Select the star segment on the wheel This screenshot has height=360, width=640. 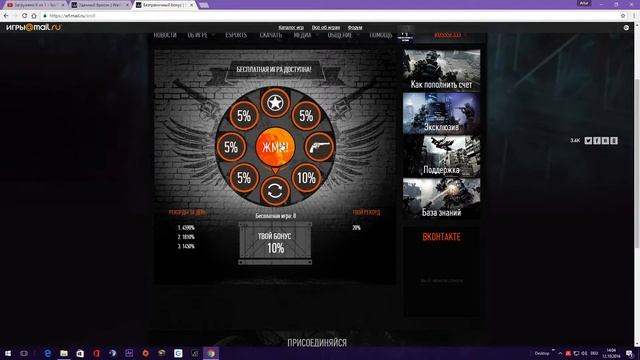pyautogui.click(x=275, y=103)
